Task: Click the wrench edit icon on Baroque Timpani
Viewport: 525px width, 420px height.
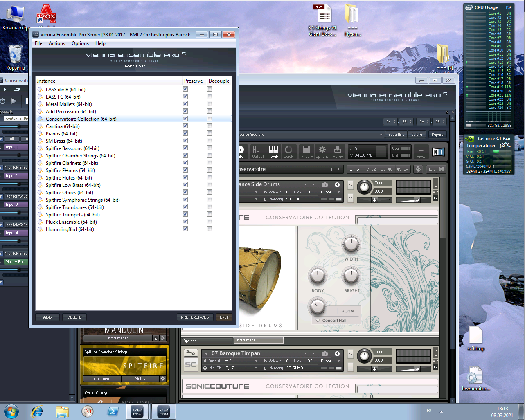Action: click(x=191, y=353)
